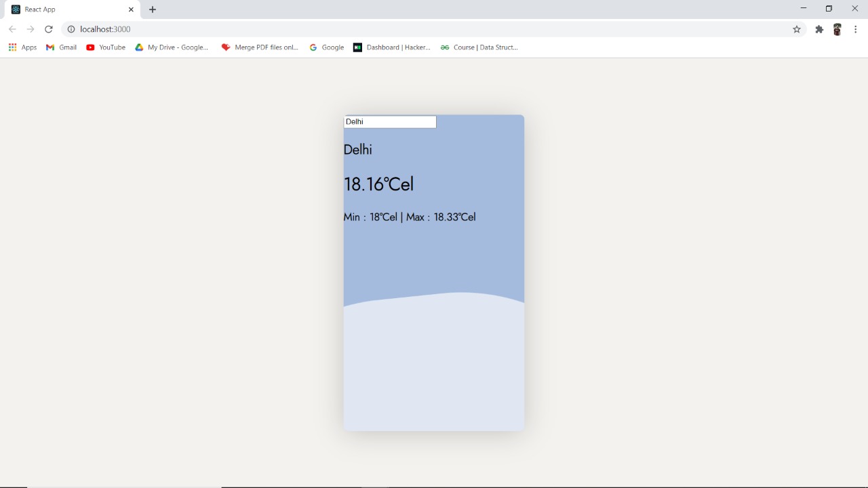
Task: Open the Merge PDF files bookmark
Action: point(260,47)
